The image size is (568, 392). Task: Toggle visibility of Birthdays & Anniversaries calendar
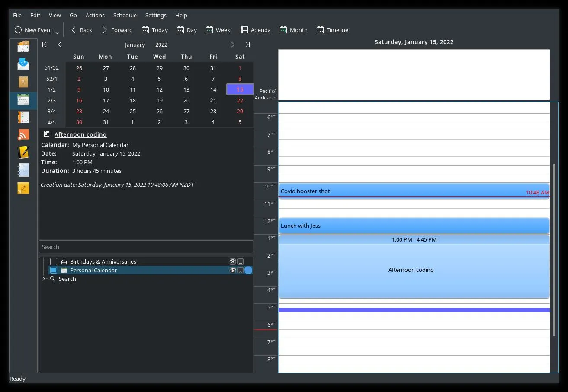(233, 261)
